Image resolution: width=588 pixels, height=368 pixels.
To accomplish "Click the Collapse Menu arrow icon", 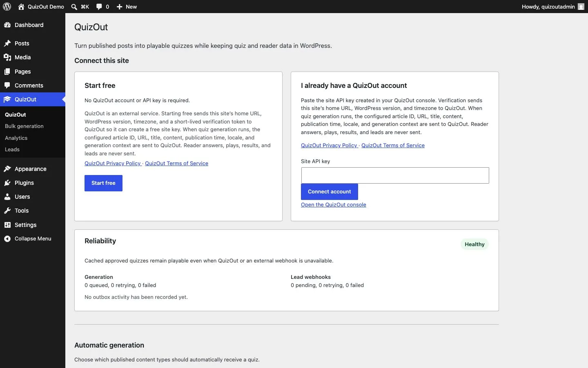I will (7, 239).
